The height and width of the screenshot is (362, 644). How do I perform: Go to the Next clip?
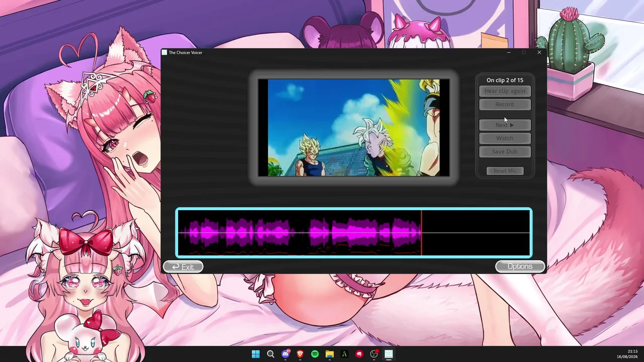[505, 125]
